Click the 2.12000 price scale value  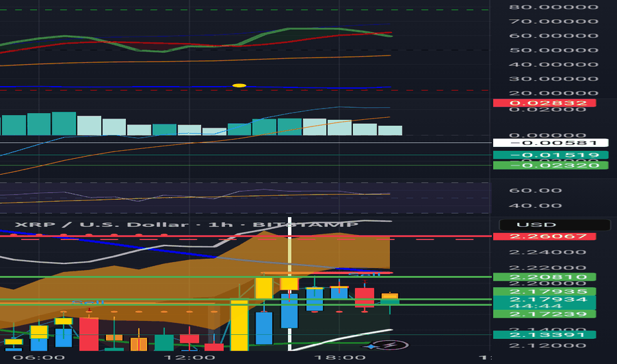[x=547, y=346]
